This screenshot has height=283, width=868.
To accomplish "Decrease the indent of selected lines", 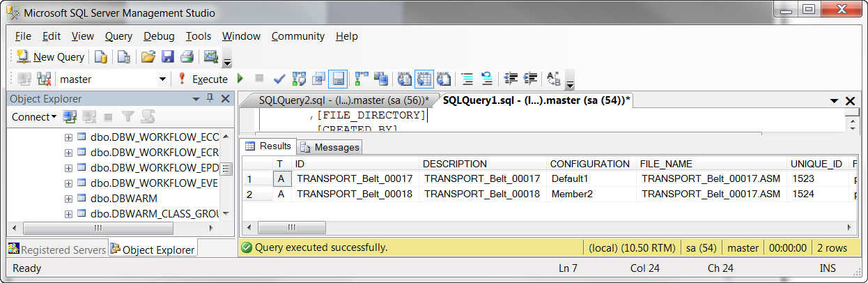I will tap(511, 79).
